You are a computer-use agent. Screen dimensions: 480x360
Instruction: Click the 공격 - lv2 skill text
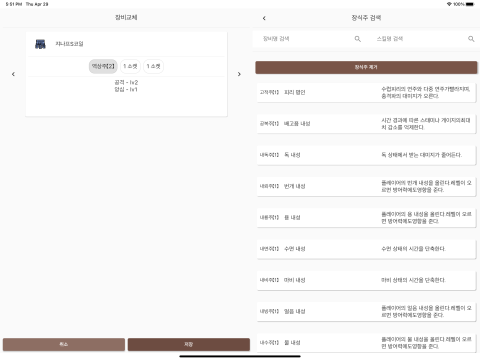tap(126, 82)
